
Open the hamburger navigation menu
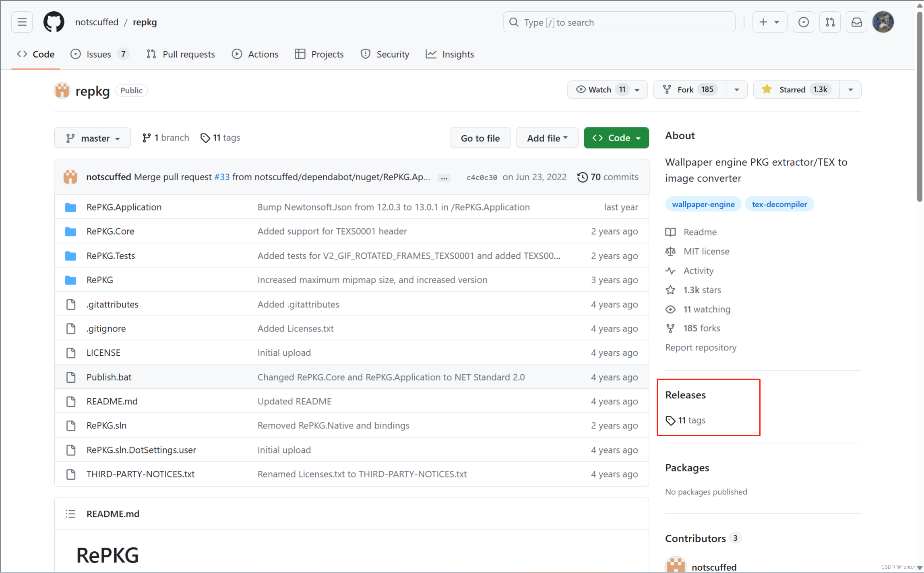22,22
